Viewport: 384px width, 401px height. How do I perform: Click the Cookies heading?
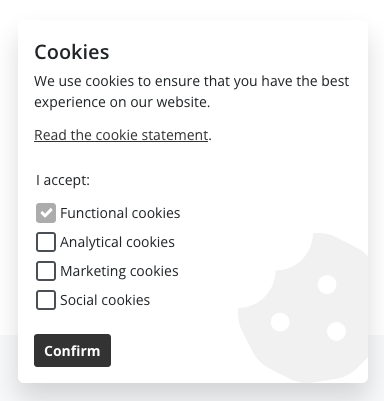[72, 52]
